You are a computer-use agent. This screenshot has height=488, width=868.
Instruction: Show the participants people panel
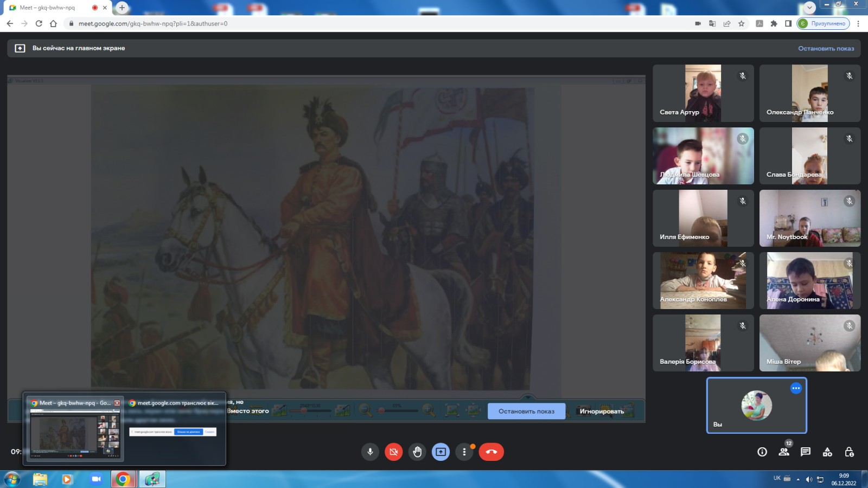coord(784,452)
